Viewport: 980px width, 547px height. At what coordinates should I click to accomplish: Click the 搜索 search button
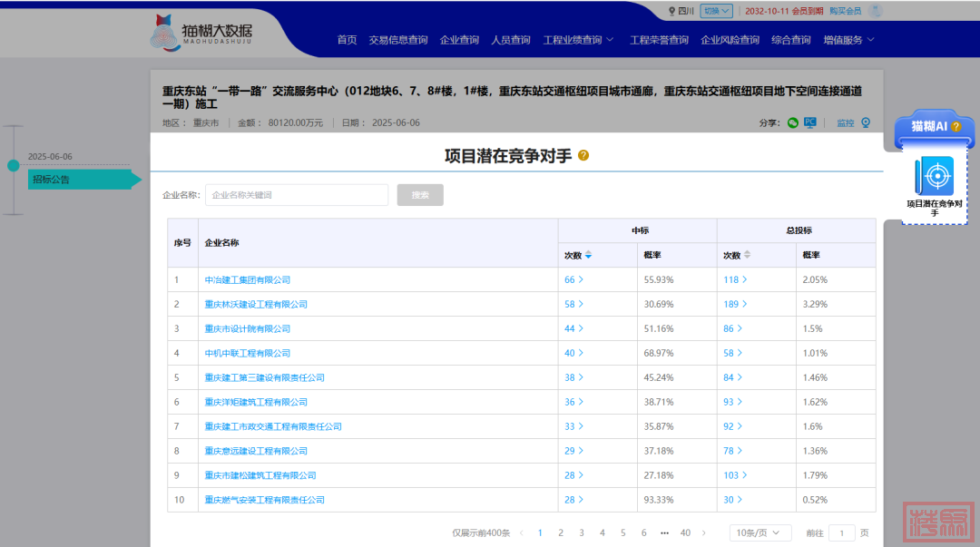(x=420, y=195)
